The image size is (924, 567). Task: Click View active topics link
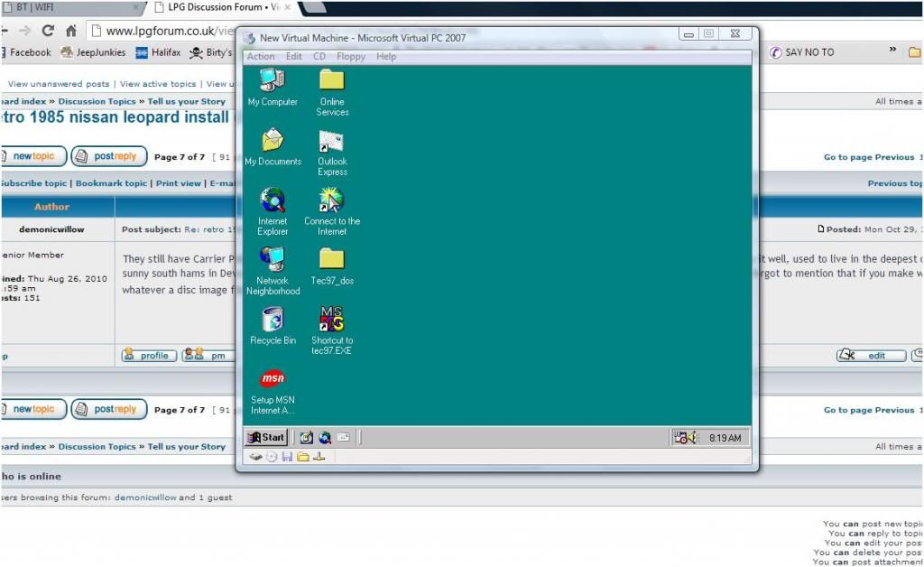pyautogui.click(x=158, y=84)
